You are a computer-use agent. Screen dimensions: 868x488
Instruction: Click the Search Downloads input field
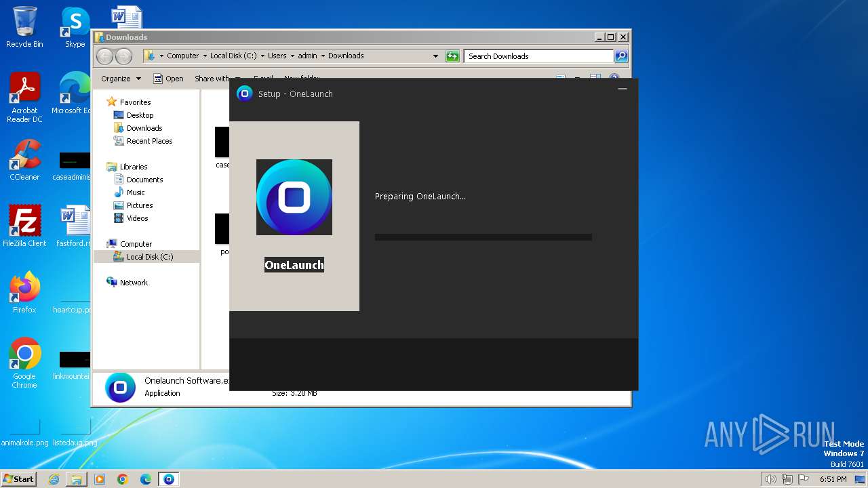pyautogui.click(x=539, y=56)
